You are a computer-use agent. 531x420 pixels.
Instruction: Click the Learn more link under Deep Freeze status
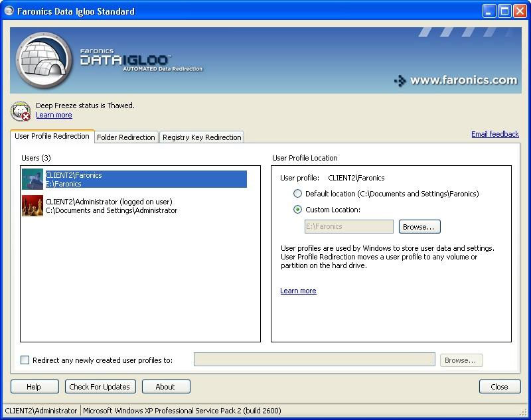(x=54, y=115)
